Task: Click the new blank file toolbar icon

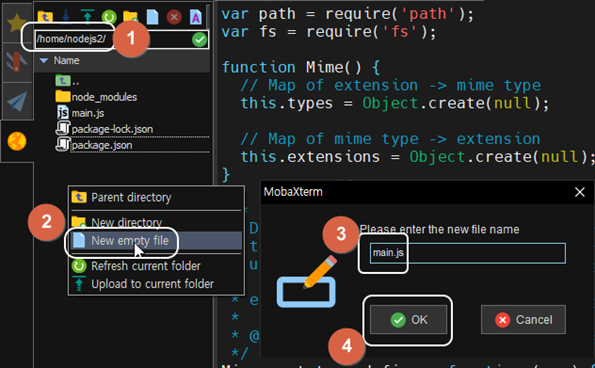Action: pyautogui.click(x=152, y=17)
